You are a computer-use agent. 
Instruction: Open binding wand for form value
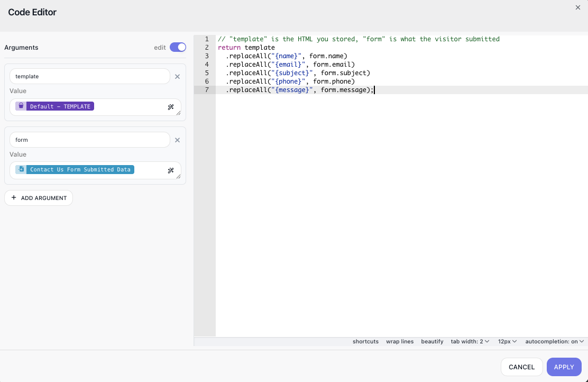[x=171, y=170]
